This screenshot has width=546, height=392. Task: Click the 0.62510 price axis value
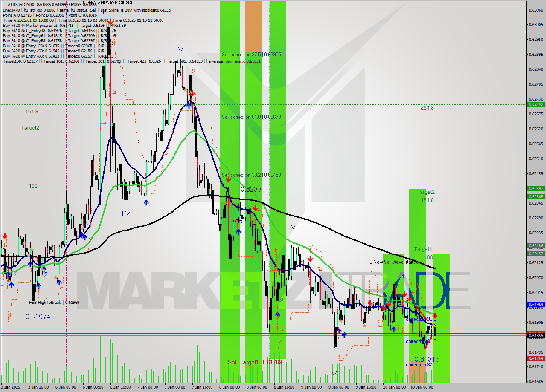click(536, 159)
